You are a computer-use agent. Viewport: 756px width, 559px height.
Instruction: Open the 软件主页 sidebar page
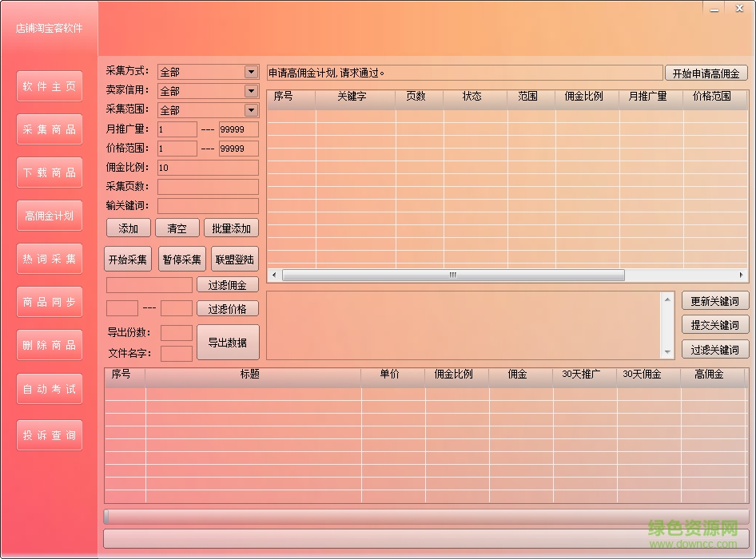coord(49,85)
